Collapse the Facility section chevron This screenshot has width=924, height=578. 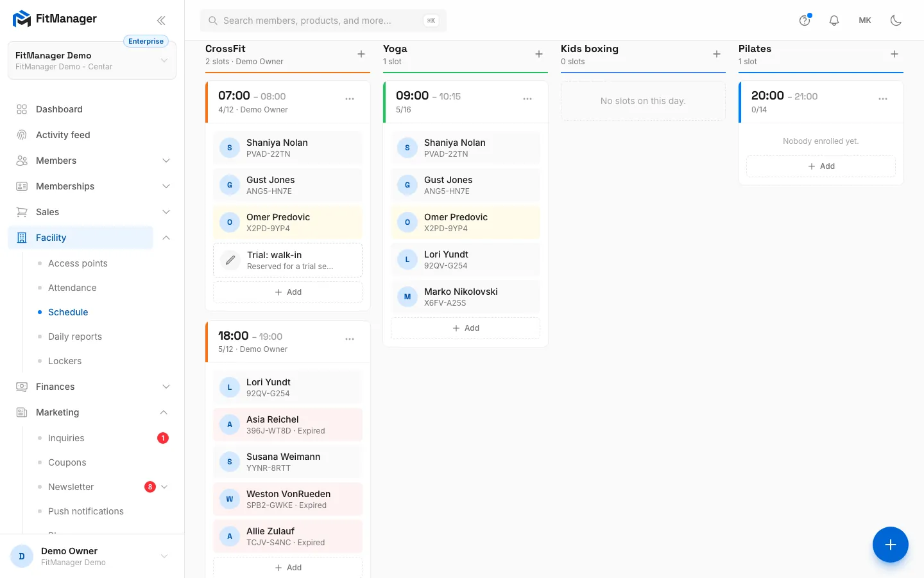(166, 238)
